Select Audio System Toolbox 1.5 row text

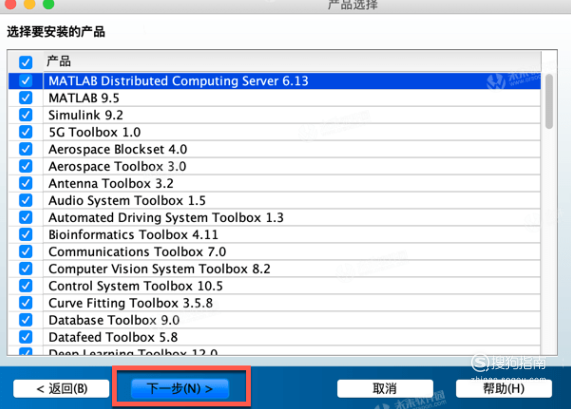point(127,201)
